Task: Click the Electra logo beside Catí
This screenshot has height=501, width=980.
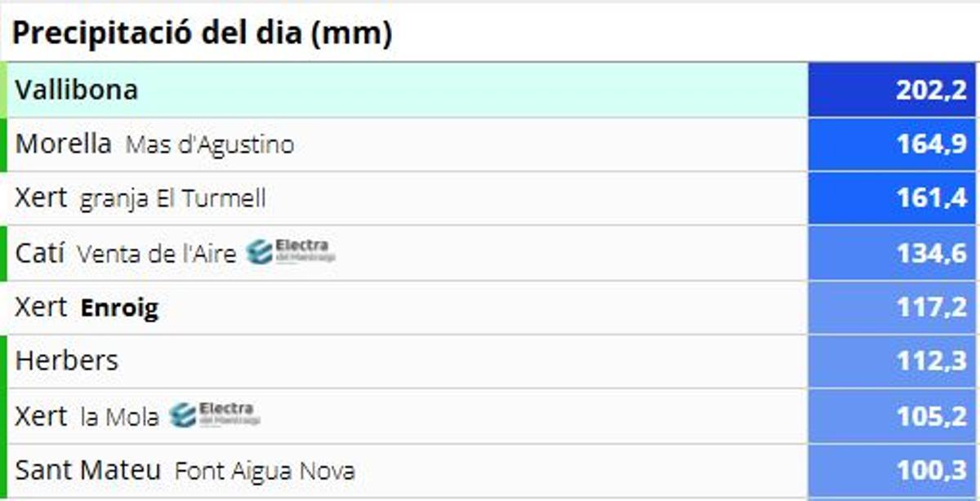Action: (x=291, y=251)
